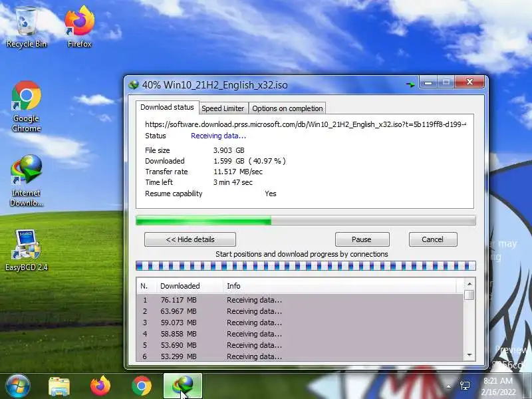Click the Downloaded column header
This screenshot has height=399, width=532.
point(190,286)
